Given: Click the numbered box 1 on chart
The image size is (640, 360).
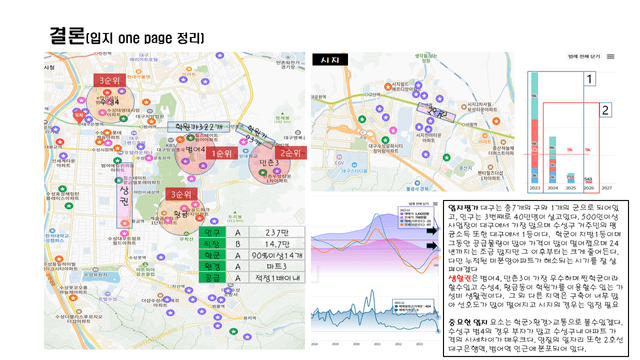Looking at the screenshot, I should click(589, 79).
